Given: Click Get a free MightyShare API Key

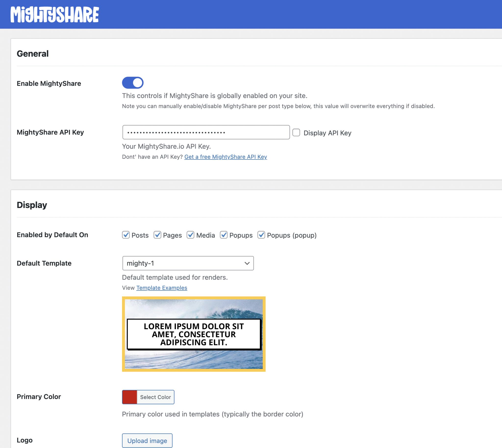Looking at the screenshot, I should [226, 157].
